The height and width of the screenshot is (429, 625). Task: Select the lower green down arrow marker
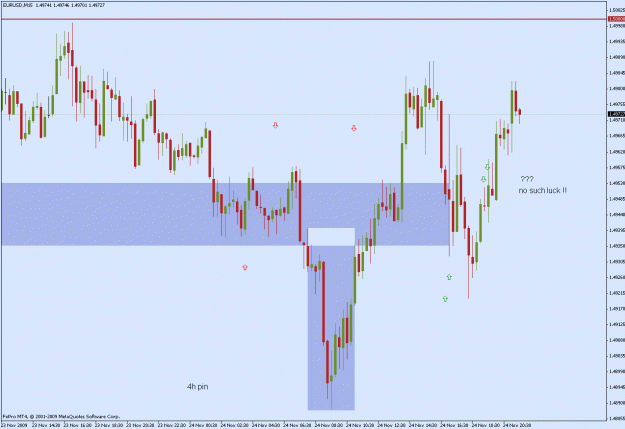[483, 179]
